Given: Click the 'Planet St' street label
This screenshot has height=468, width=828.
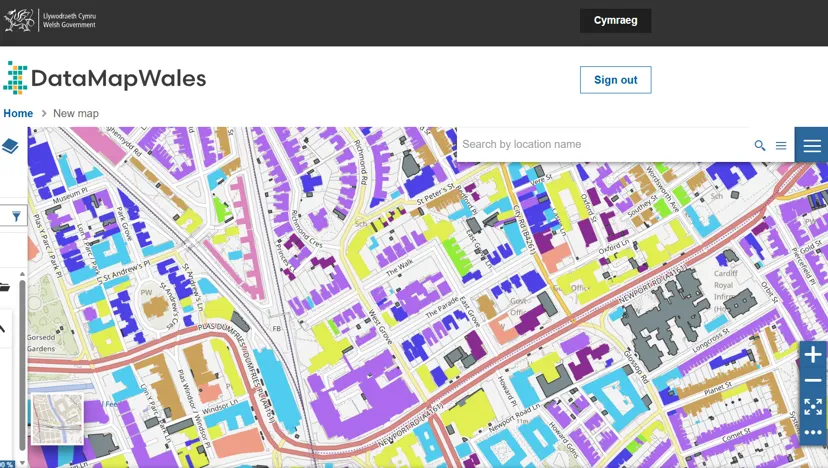Looking at the screenshot, I should coord(717,389).
